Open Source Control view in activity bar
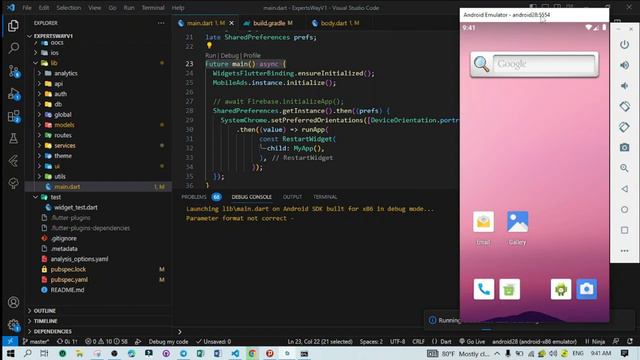 [13, 71]
